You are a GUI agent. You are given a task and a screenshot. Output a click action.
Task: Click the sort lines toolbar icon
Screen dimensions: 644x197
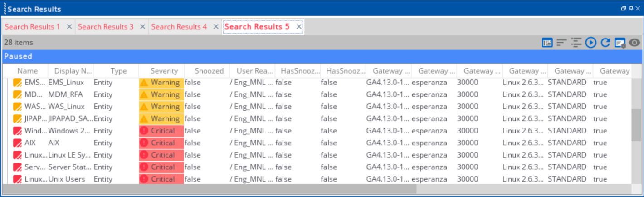click(562, 43)
